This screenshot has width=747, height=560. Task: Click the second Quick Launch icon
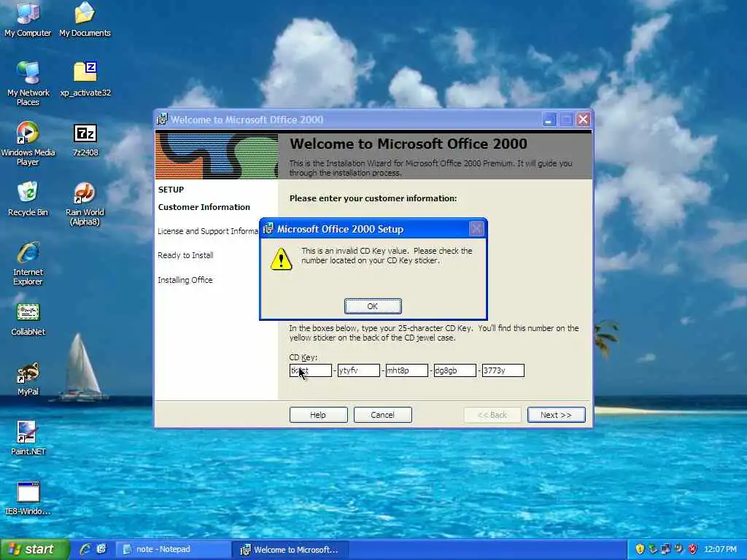click(101, 549)
